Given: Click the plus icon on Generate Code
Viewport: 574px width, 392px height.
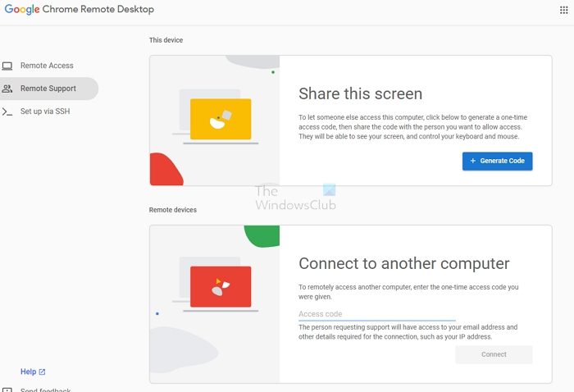Looking at the screenshot, I should 472,161.
